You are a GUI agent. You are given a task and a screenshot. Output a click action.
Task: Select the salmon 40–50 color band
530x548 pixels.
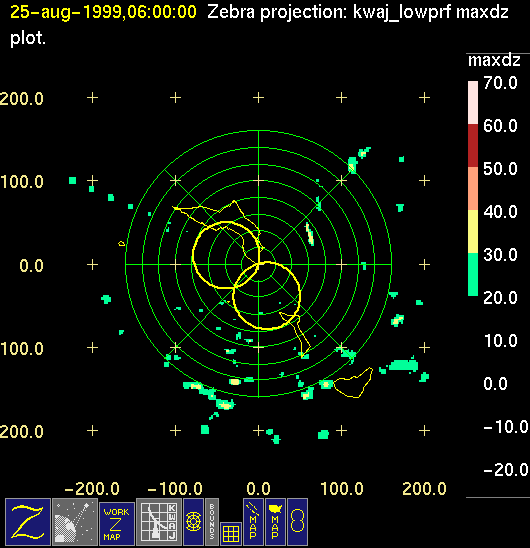(473, 188)
